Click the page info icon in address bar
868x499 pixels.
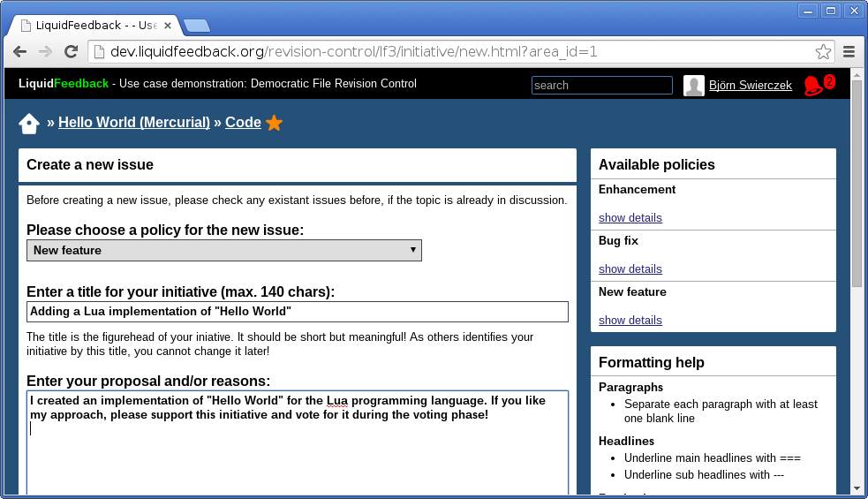(99, 52)
